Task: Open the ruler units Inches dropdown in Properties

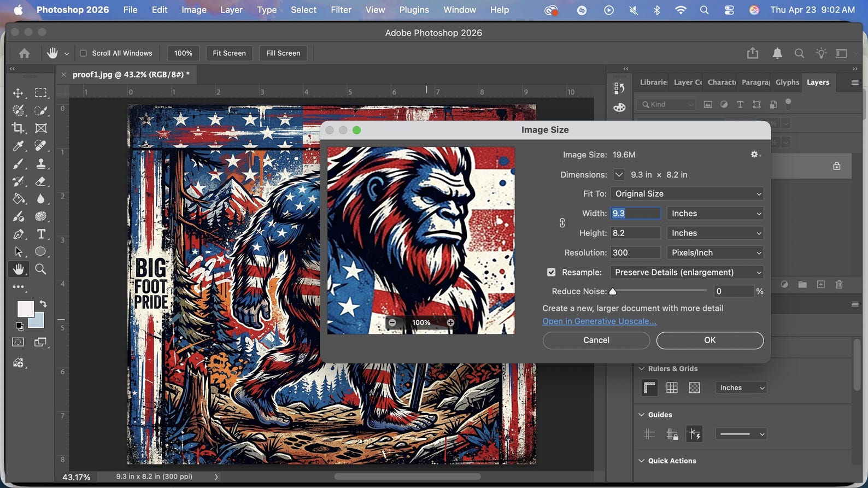Action: (741, 387)
